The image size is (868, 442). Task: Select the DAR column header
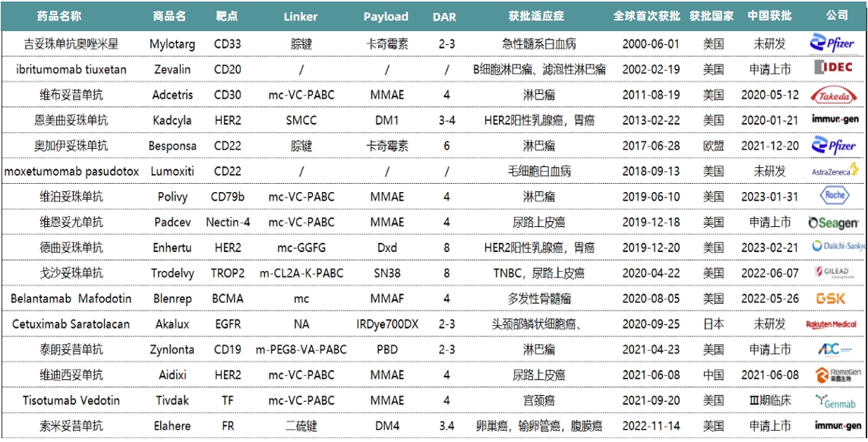click(444, 16)
